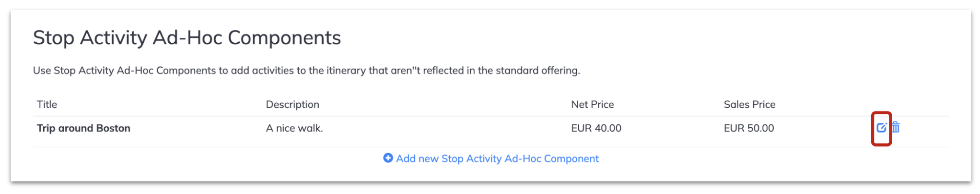Edit the Trip around Boston component
The image size is (980, 194).
[881, 128]
